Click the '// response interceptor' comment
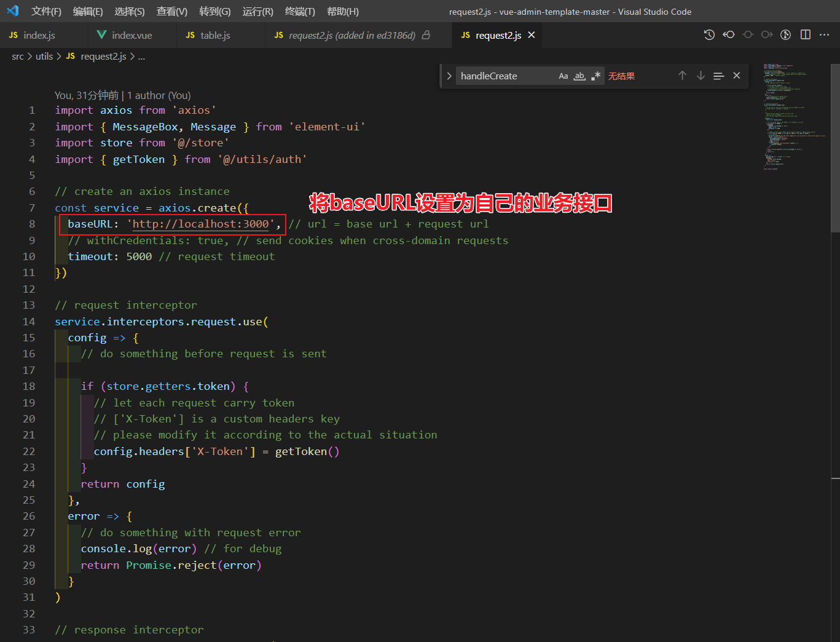 [129, 630]
